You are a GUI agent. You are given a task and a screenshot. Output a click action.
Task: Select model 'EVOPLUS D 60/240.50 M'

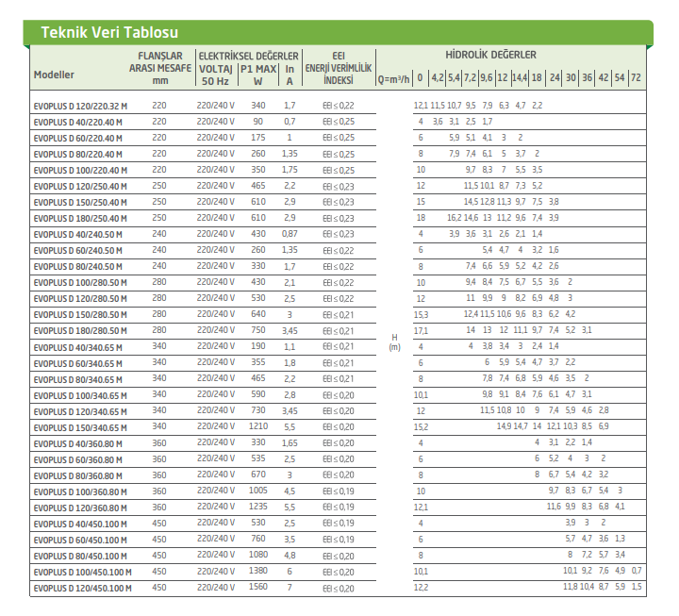pos(78,250)
